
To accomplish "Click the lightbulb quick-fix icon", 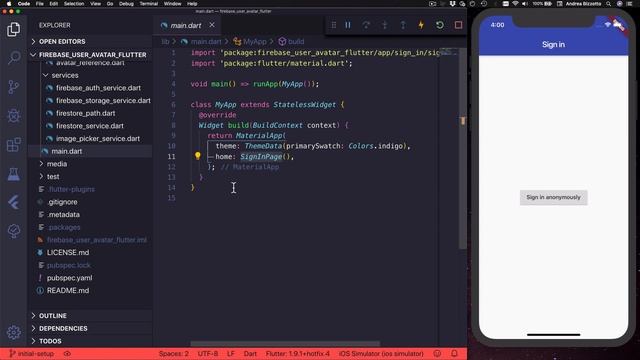I will pos(198,156).
